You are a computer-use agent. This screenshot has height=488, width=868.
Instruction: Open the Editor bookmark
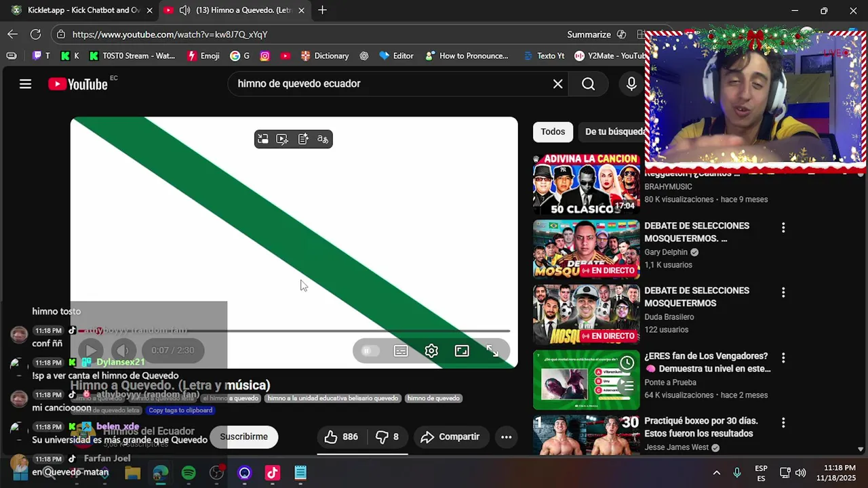(397, 56)
